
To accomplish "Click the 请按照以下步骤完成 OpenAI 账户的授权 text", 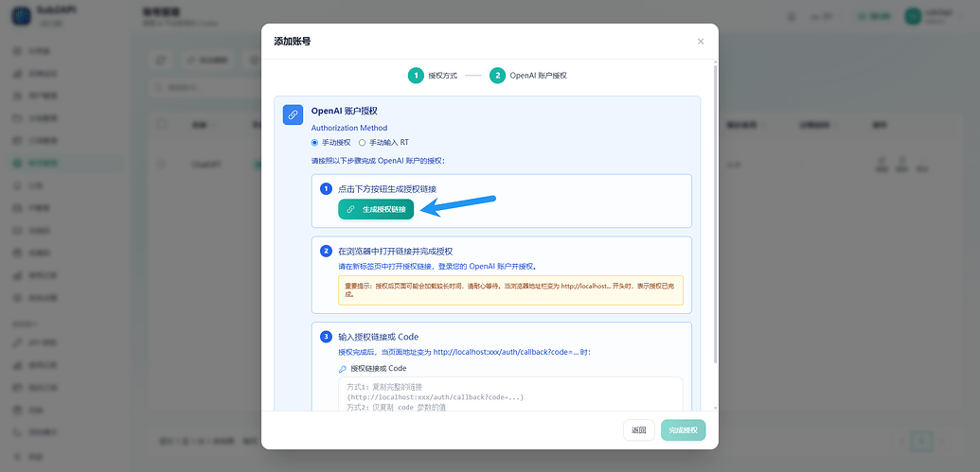I will pyautogui.click(x=378, y=161).
